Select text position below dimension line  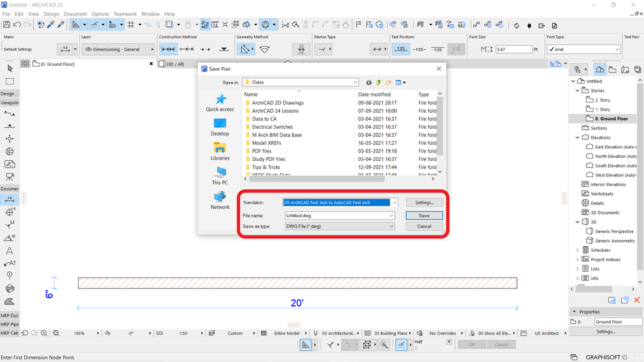438,49
